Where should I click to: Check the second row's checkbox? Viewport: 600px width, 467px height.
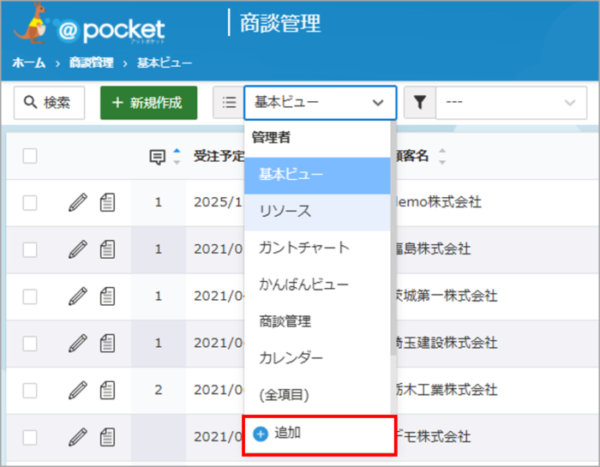pos(30,249)
